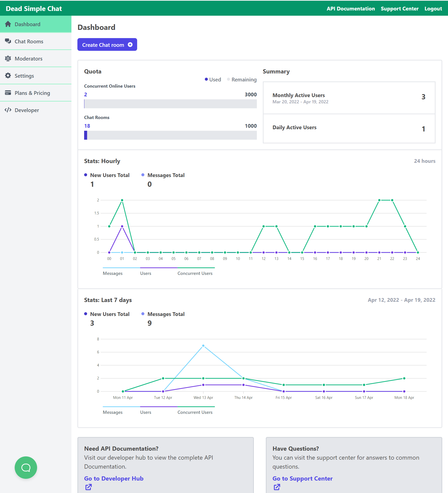Viewport: 448px width, 493px height.
Task: Click the Moderators scale icon
Action: [8, 59]
